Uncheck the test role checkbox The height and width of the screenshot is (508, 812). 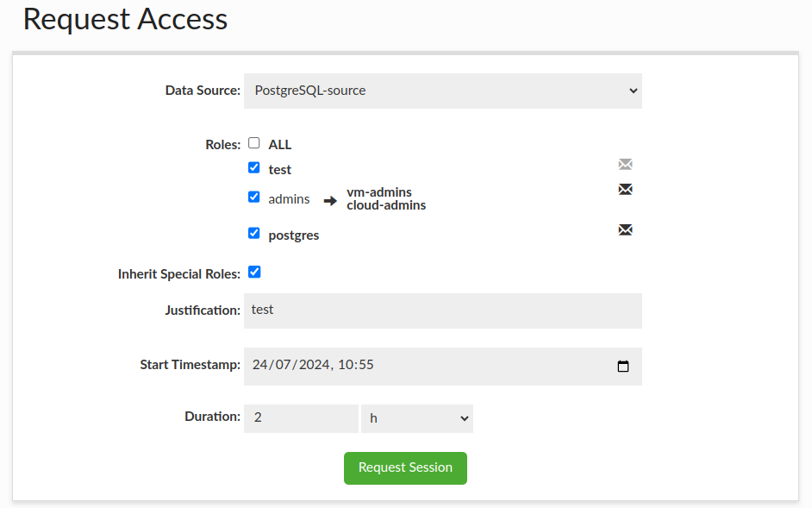254,168
